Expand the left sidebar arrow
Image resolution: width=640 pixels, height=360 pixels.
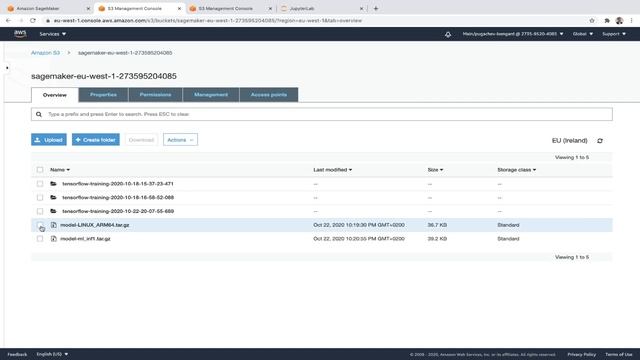[7, 68]
